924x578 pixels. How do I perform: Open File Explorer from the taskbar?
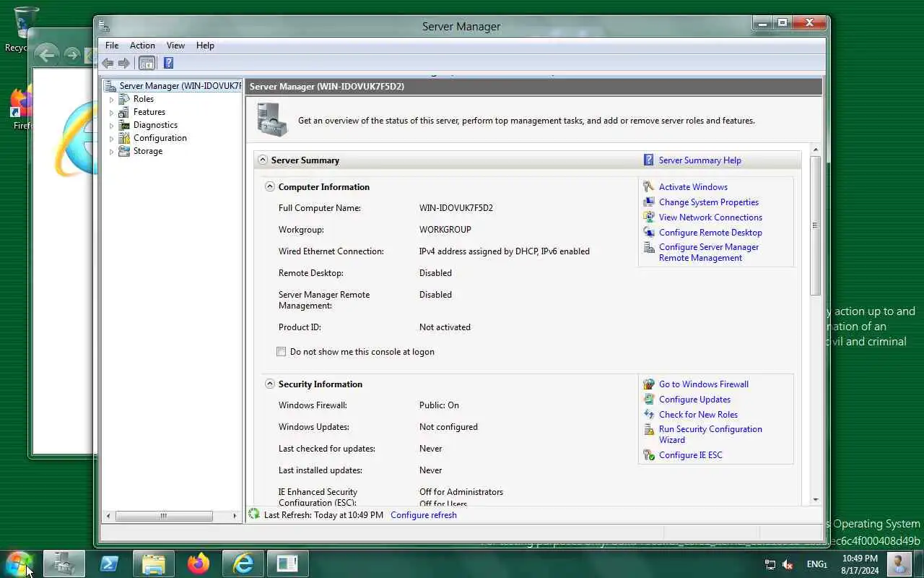(153, 564)
